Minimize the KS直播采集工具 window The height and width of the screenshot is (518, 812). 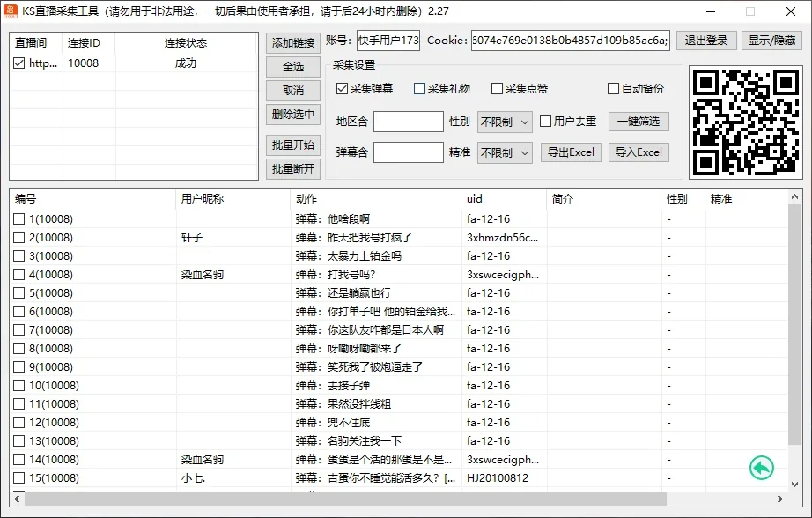[711, 11]
